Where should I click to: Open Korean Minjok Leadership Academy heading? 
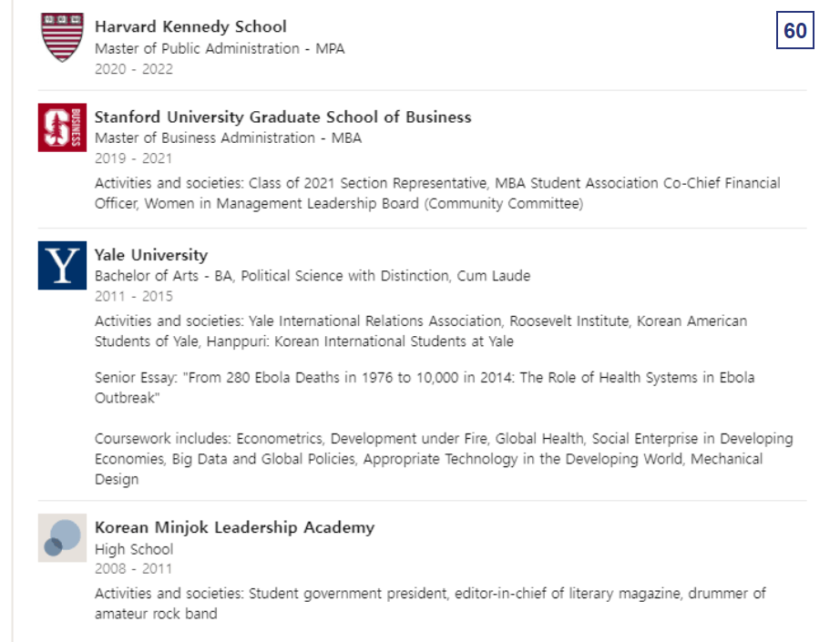pos(235,527)
